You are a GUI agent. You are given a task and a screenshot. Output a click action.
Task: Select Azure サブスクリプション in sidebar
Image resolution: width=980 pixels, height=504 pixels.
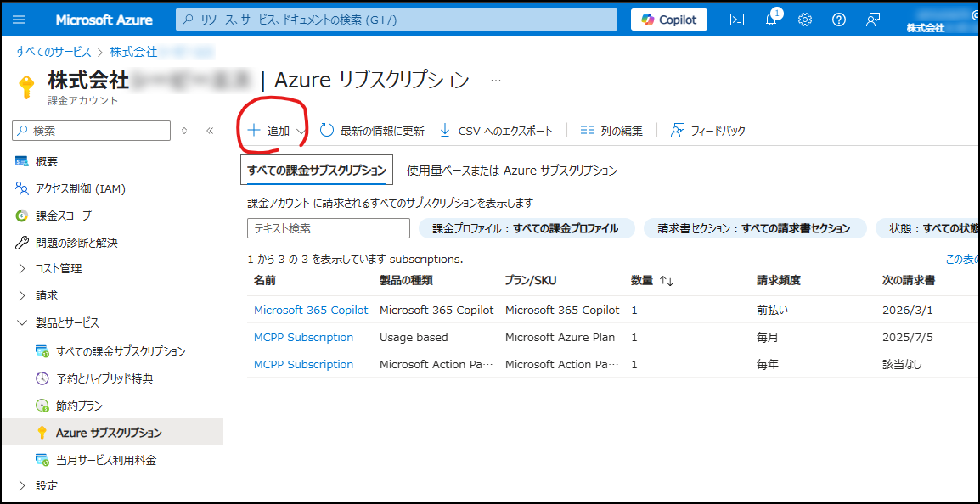point(111,432)
